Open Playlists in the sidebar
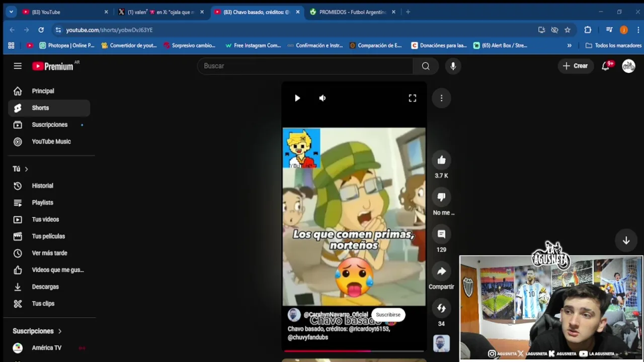This screenshot has height=362, width=644. pos(49,203)
